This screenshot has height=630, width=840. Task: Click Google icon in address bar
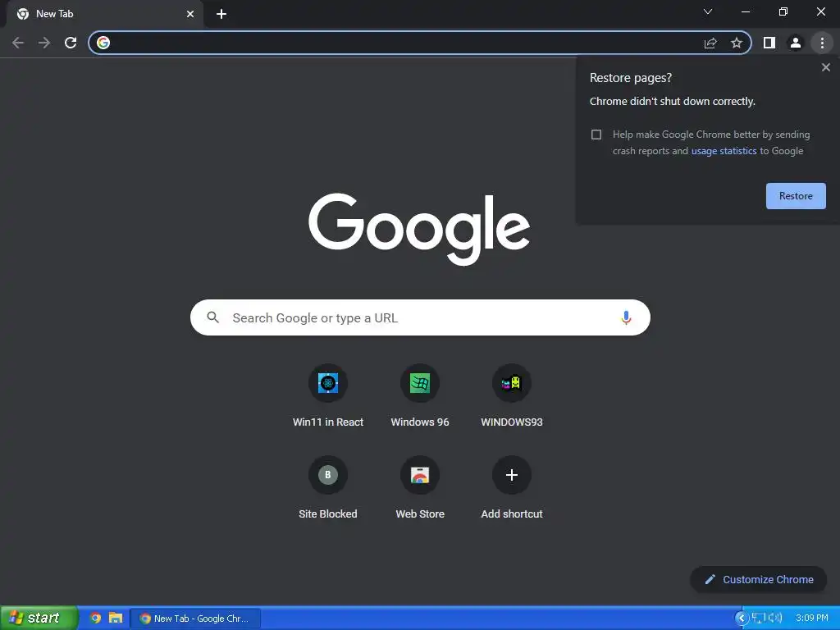pyautogui.click(x=103, y=43)
